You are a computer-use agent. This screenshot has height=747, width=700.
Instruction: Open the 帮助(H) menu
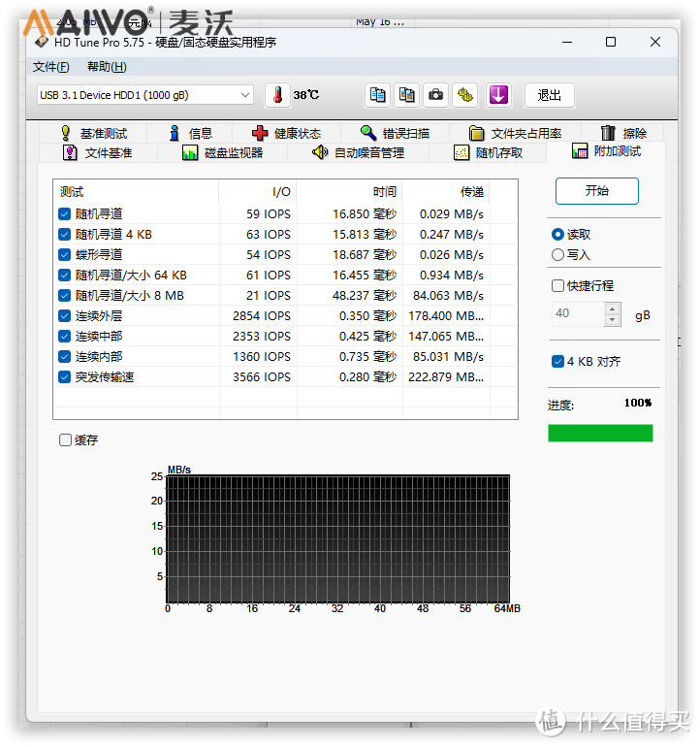point(107,67)
